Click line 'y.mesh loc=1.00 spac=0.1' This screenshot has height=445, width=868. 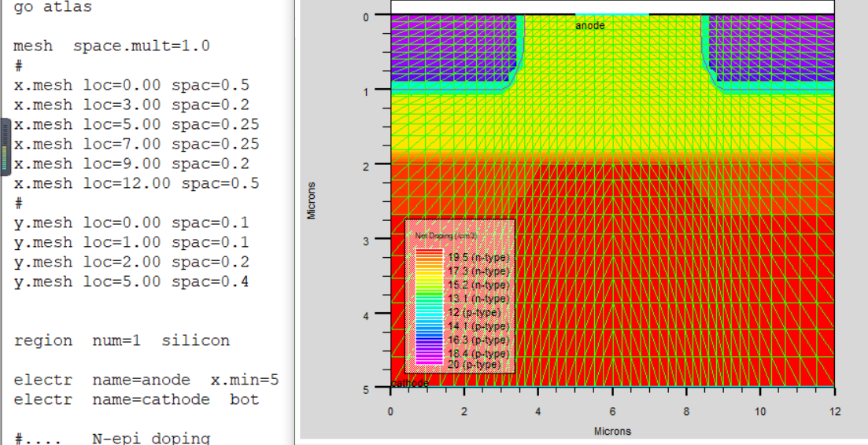(x=131, y=243)
